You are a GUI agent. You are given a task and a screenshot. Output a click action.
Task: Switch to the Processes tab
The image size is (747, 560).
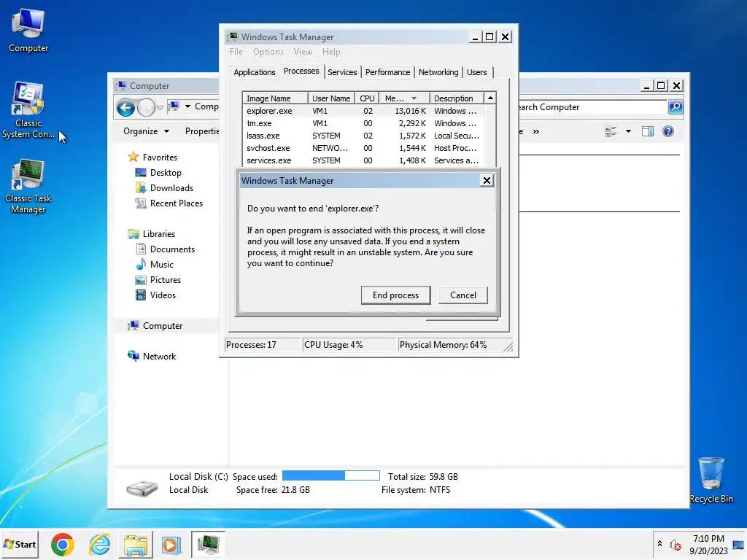[x=301, y=71]
